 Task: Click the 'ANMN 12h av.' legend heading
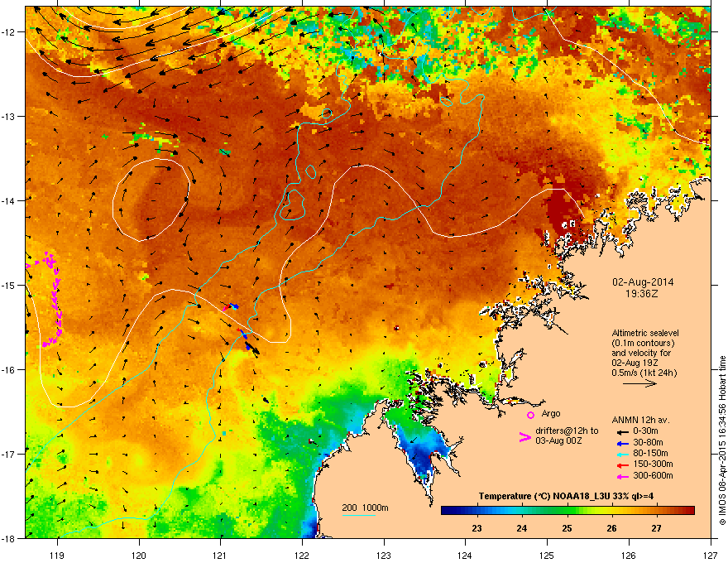(x=640, y=420)
